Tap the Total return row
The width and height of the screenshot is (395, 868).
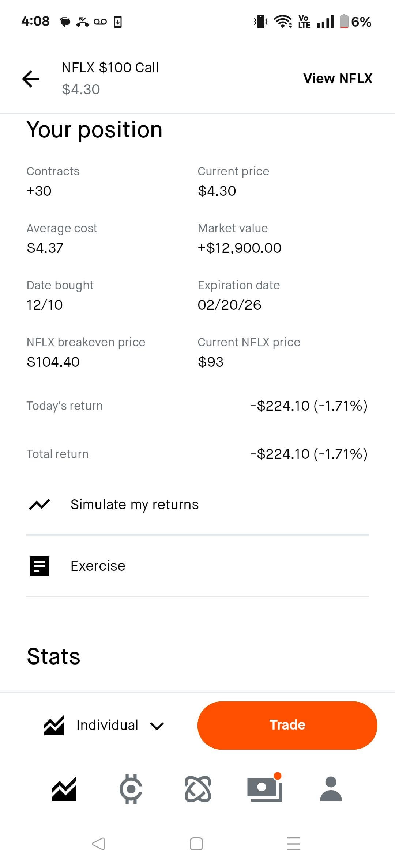(x=197, y=454)
